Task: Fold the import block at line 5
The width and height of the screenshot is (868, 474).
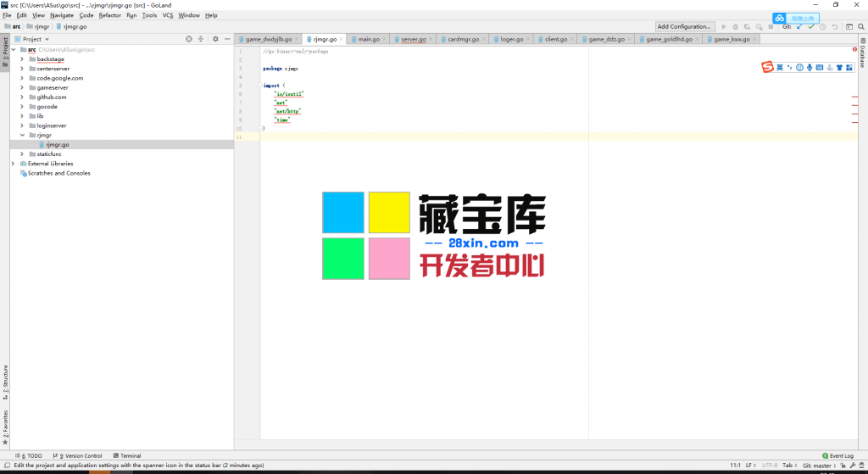Action: click(260, 86)
